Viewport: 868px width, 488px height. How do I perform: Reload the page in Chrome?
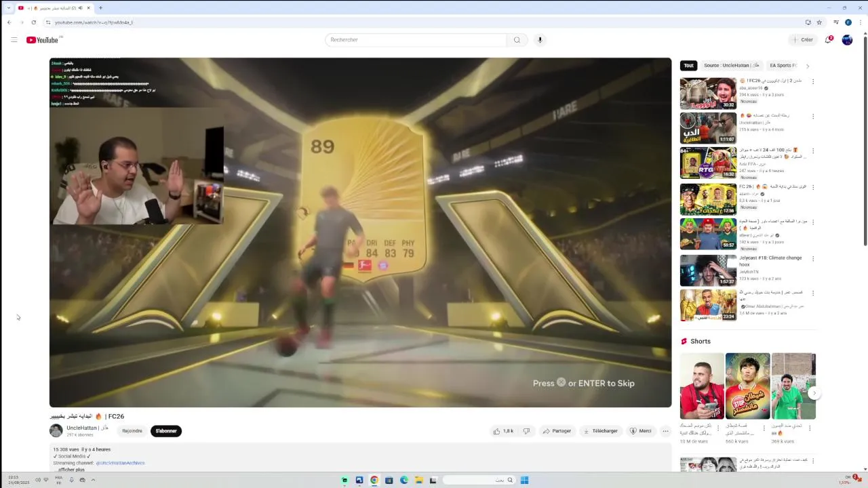33,22
